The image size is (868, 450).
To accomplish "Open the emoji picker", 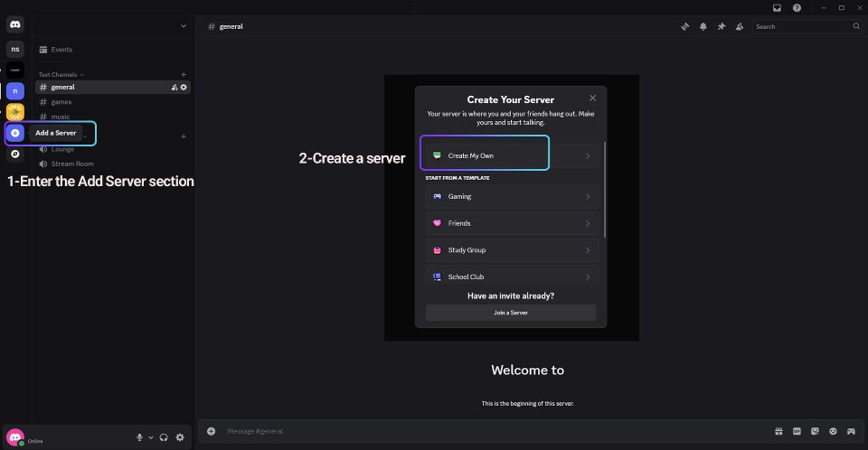I will point(833,431).
